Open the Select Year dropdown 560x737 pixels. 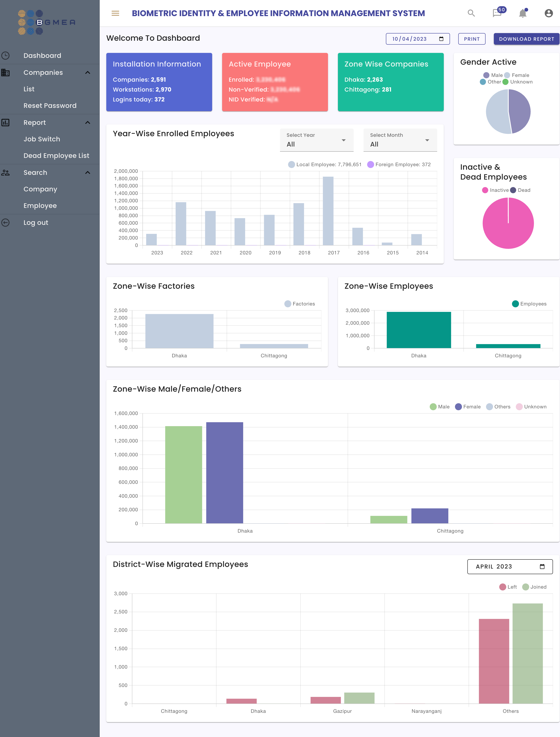click(316, 140)
